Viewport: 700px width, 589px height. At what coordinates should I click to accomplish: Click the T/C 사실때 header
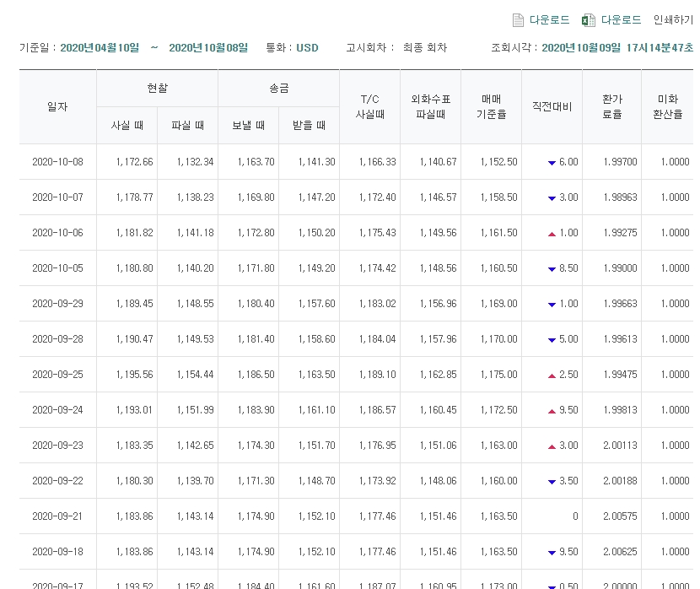tap(369, 106)
